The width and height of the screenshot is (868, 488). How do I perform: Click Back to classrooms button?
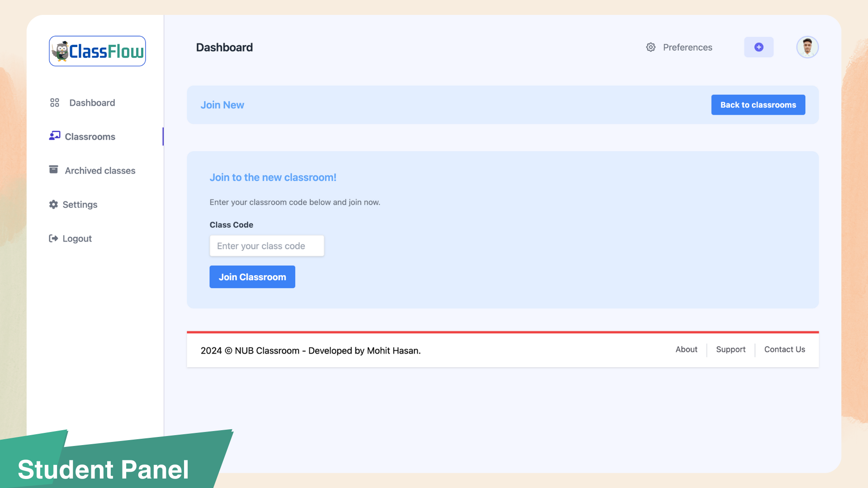coord(758,105)
